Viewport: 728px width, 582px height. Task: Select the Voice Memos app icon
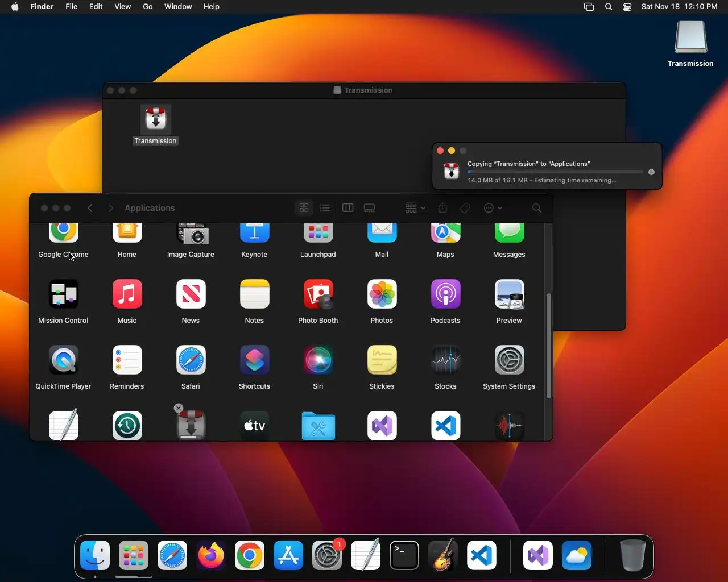(509, 426)
